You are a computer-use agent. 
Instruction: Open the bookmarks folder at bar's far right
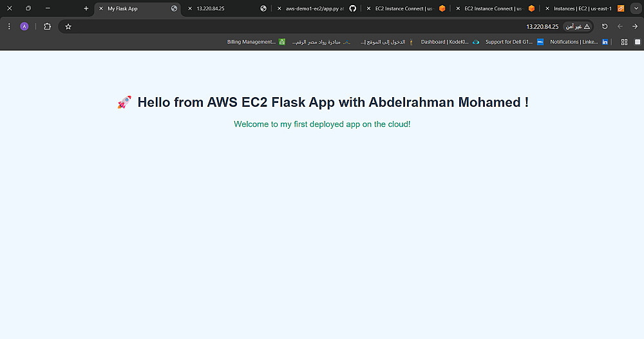tap(638, 42)
